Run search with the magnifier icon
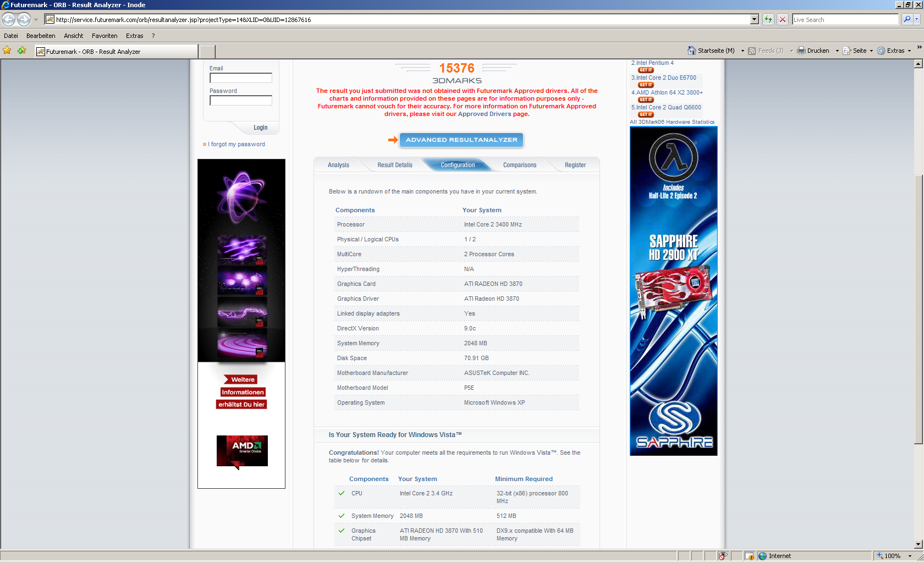The height and width of the screenshot is (563, 924). pyautogui.click(x=906, y=19)
